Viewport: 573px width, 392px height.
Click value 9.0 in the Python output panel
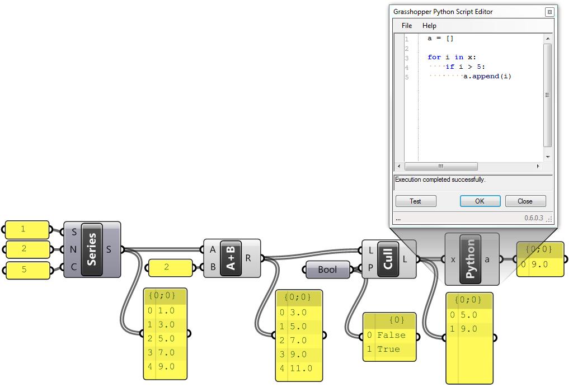(x=540, y=264)
